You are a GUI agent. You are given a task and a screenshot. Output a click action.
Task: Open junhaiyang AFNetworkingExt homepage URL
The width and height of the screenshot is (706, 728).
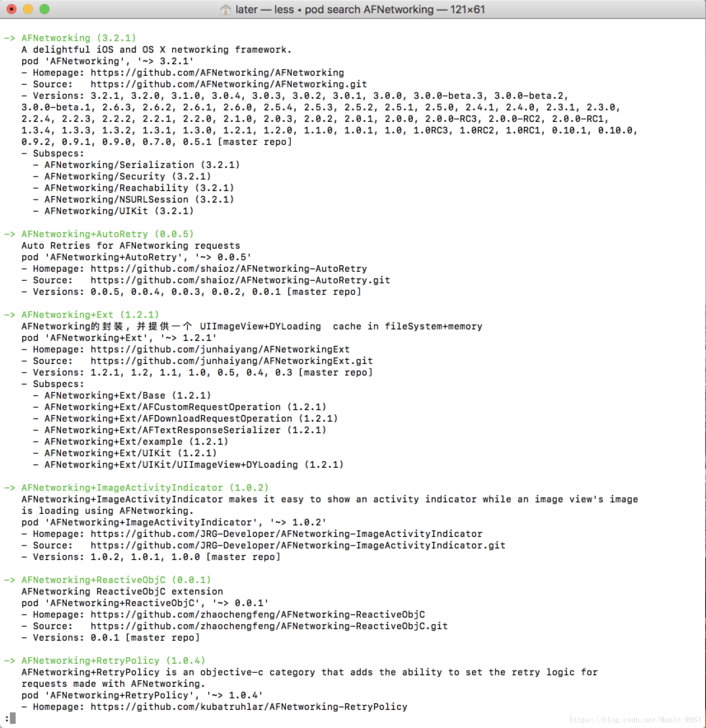220,349
